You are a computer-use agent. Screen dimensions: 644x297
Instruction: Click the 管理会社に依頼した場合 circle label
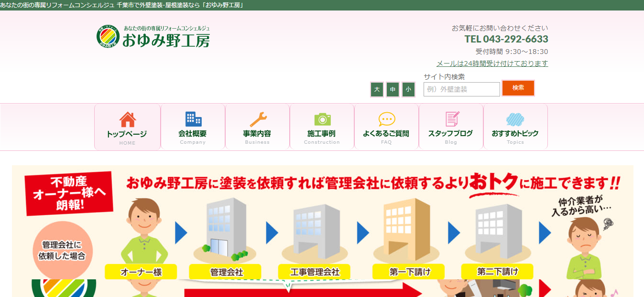(x=64, y=250)
